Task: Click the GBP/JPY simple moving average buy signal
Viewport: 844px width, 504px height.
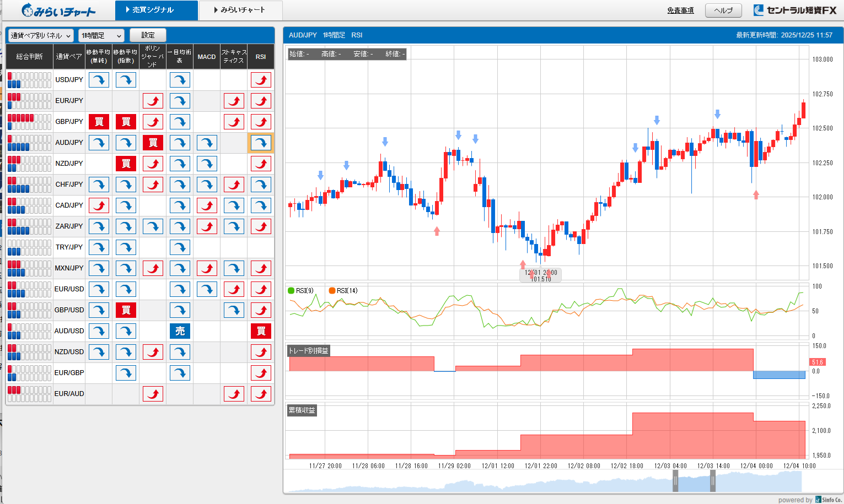Action: (99, 122)
